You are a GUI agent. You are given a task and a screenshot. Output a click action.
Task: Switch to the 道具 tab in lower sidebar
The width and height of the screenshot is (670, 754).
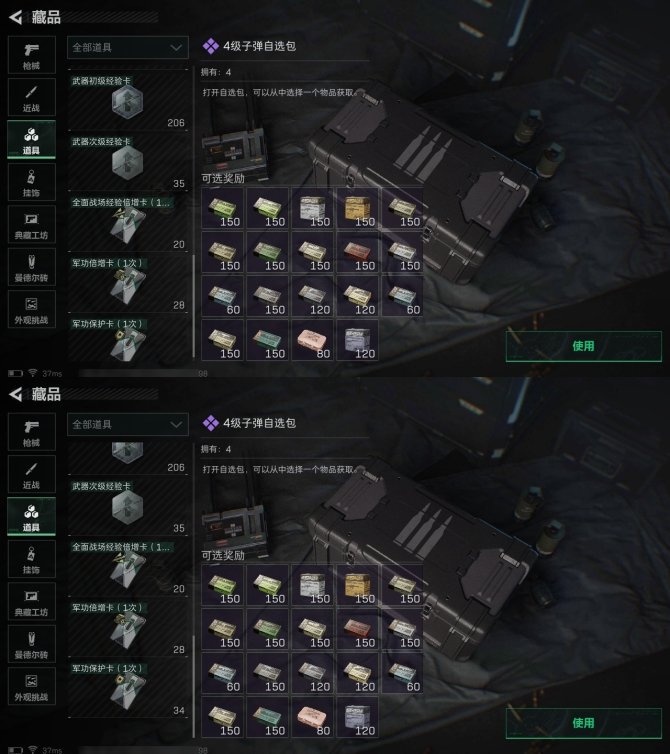coord(31,517)
